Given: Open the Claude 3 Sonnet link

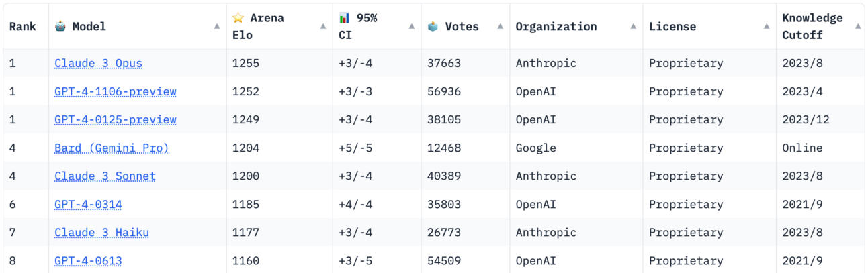Looking at the screenshot, I should (x=105, y=176).
